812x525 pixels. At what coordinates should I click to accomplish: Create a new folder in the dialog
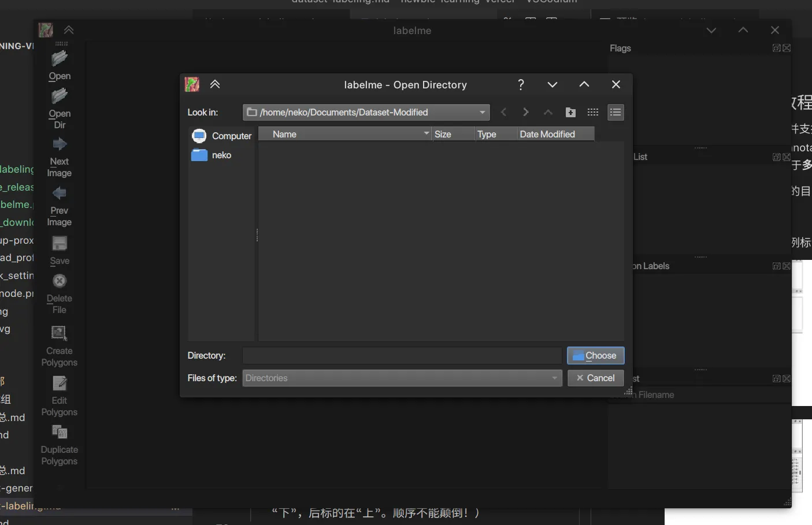tap(570, 113)
